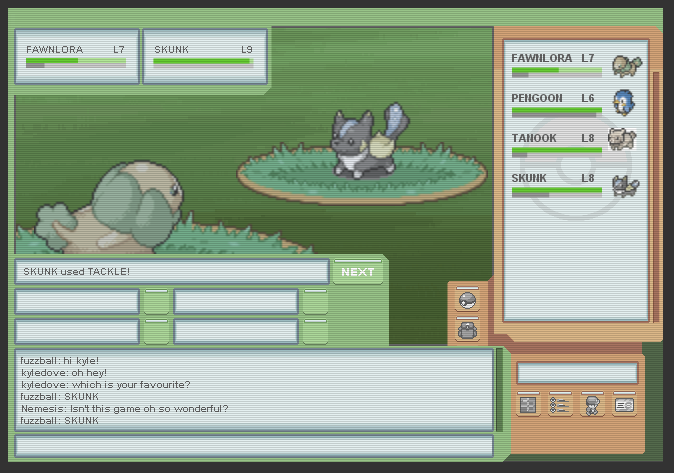Click TANOOK health bar in party panel
This screenshot has width=674, height=473.
pos(557,152)
